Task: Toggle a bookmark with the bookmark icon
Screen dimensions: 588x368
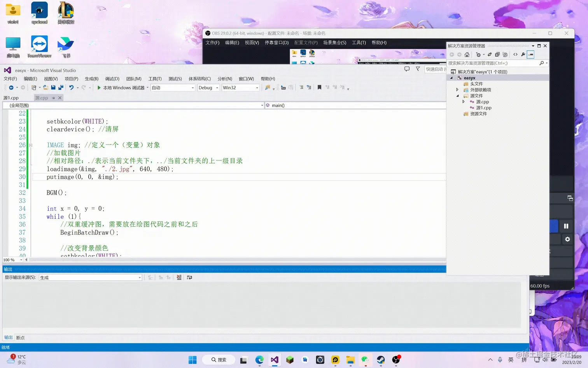Action: tap(320, 87)
